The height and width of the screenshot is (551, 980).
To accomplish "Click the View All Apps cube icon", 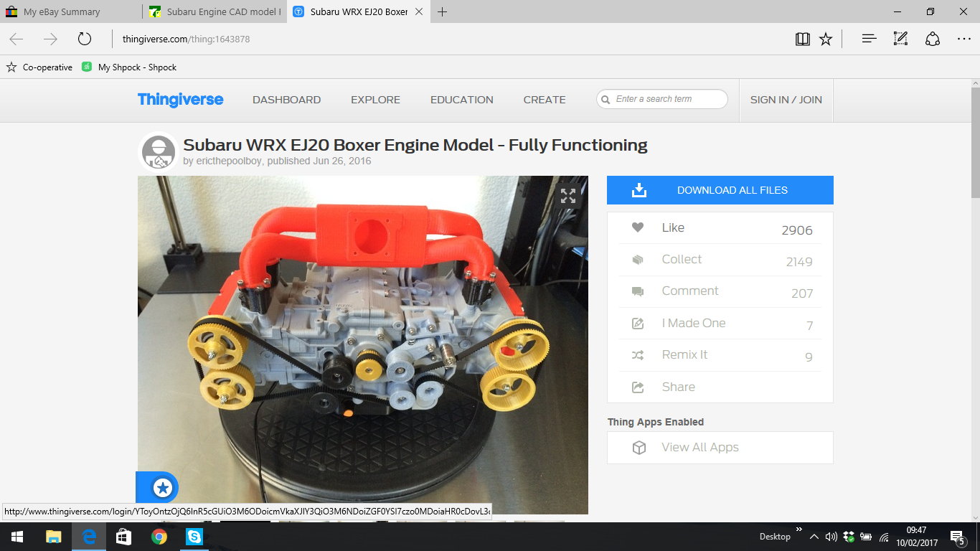I will [x=639, y=448].
